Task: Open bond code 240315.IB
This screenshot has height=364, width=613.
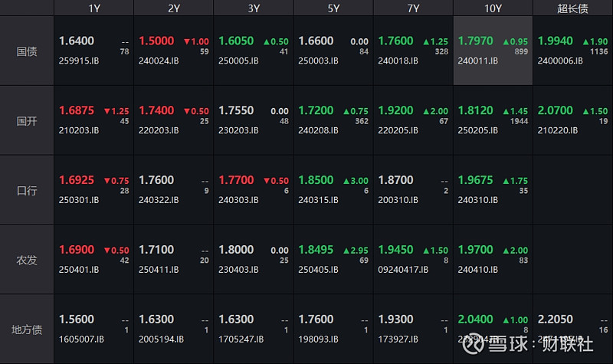Action: tap(318, 200)
